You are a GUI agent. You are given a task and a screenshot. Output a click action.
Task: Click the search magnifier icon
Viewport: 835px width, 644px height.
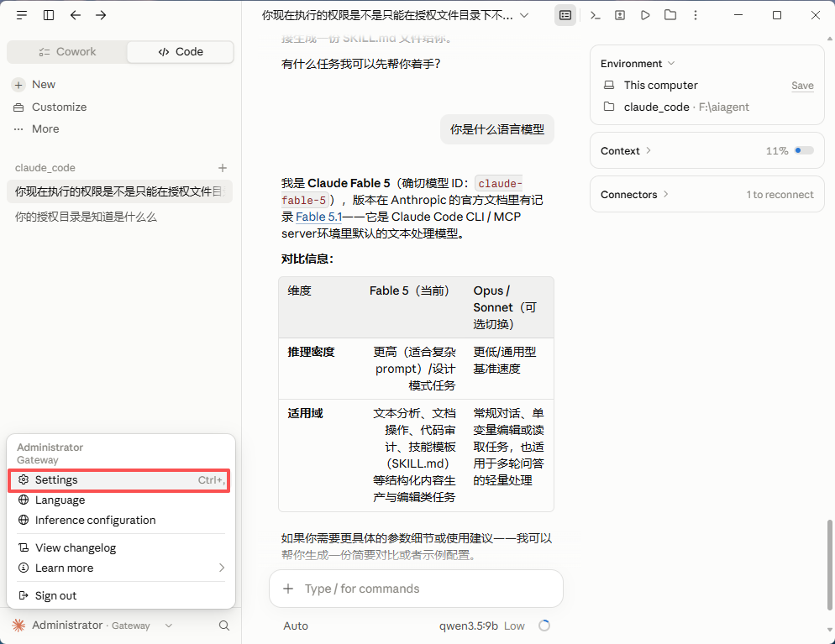(224, 626)
